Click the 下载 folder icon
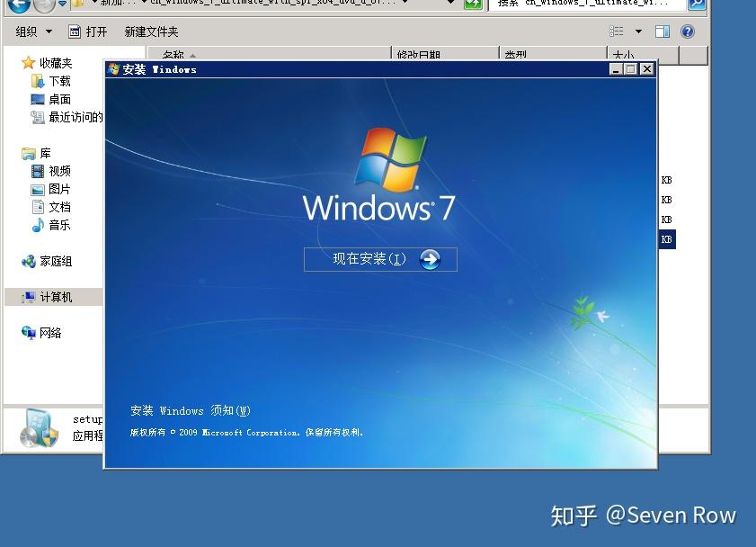 coord(38,81)
